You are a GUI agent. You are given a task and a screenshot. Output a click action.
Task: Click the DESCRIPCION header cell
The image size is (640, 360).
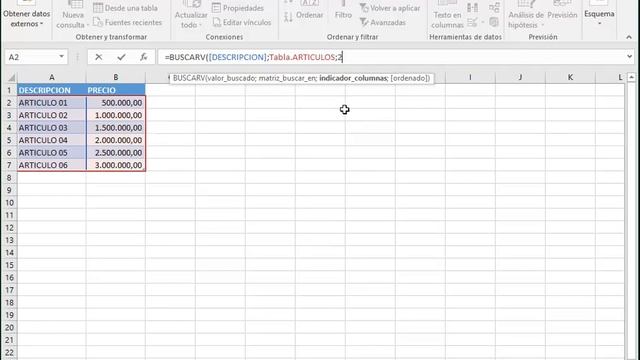coord(51,90)
